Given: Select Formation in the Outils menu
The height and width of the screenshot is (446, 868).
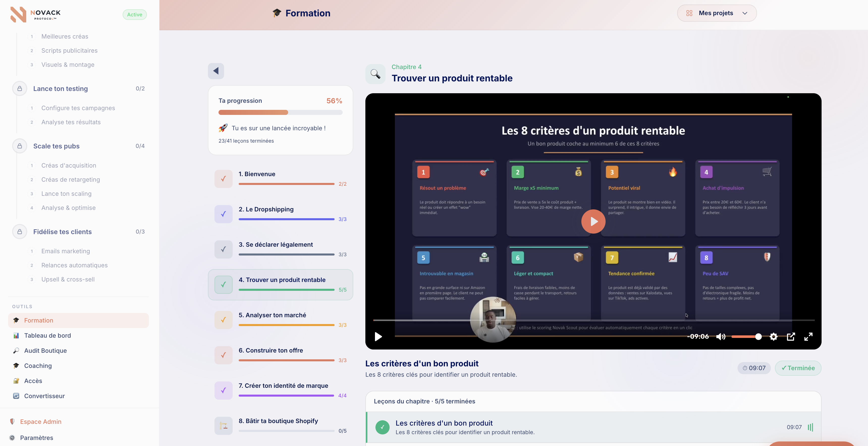Looking at the screenshot, I should [x=38, y=321].
